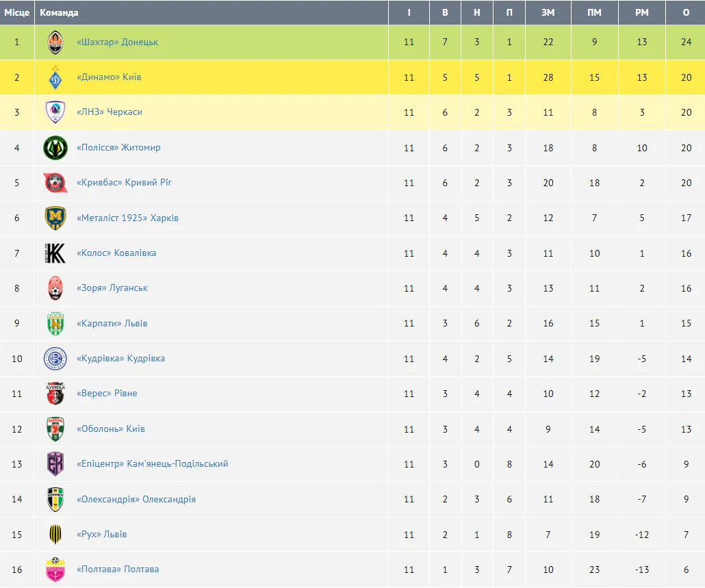Click the Kolos Kovalivka K logo
The width and height of the screenshot is (705, 588).
click(x=55, y=253)
